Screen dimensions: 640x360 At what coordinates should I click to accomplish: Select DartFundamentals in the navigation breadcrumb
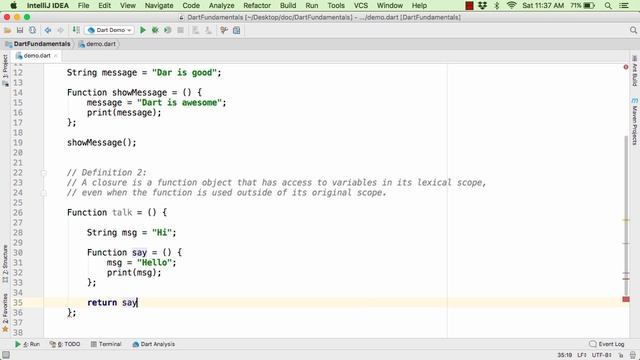click(x=38, y=44)
